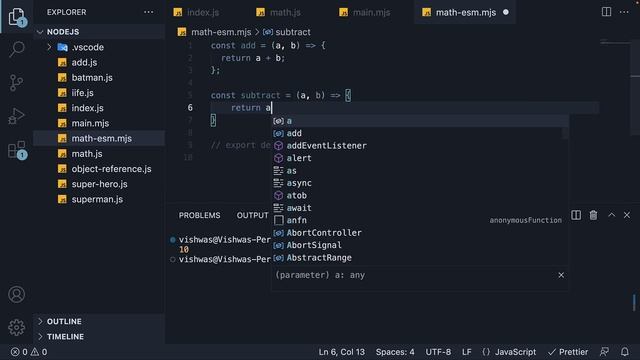This screenshot has height=360, width=640.
Task: Click the unsaved dot on math-esm.mjs tab
Action: [x=506, y=12]
